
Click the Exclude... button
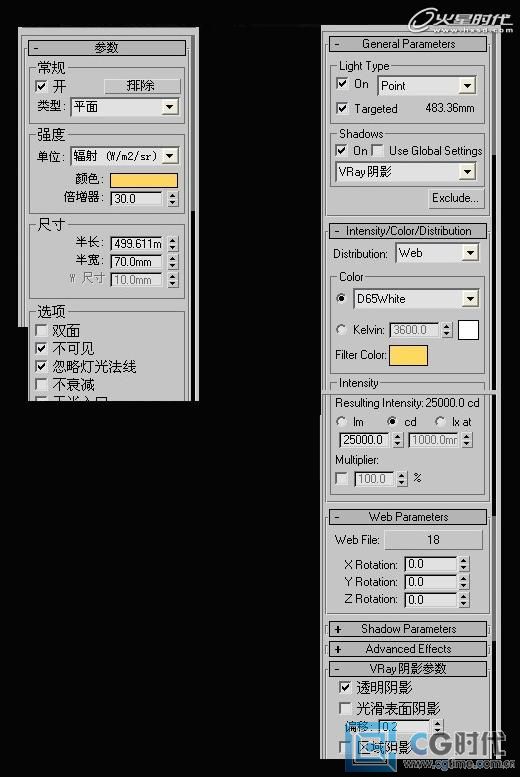pyautogui.click(x=455, y=198)
